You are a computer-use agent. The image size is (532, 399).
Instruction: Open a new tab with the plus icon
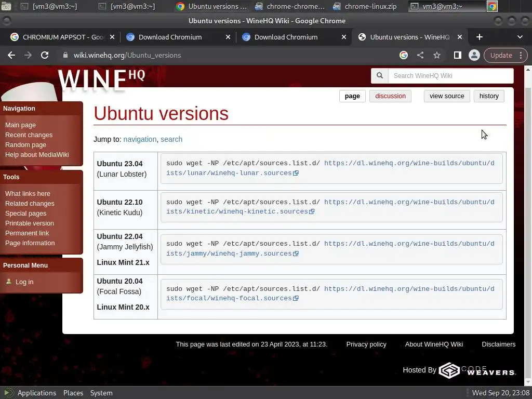tap(479, 37)
